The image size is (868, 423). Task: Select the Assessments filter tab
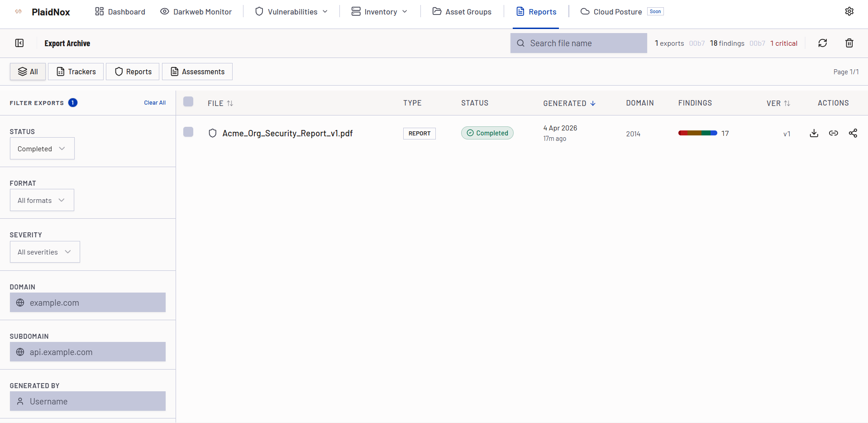pos(197,72)
